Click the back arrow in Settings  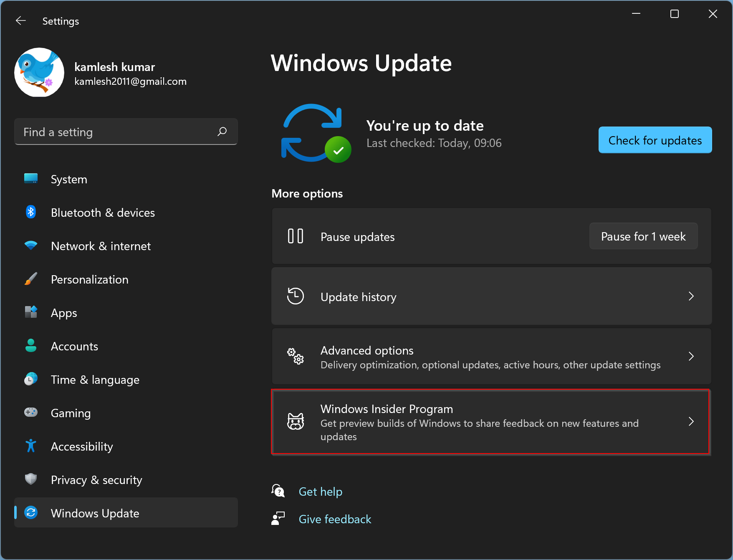coord(21,21)
